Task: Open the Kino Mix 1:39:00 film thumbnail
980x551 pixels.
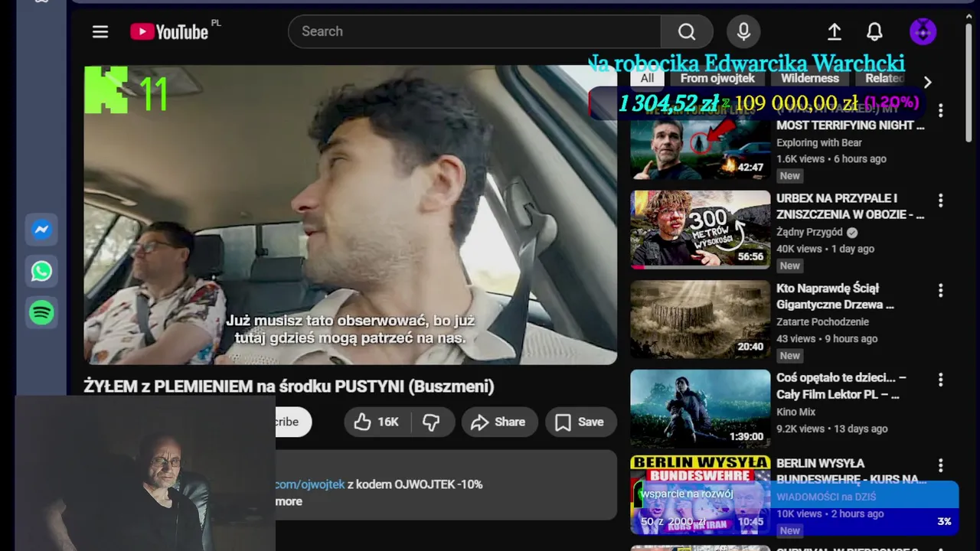Action: [700, 409]
